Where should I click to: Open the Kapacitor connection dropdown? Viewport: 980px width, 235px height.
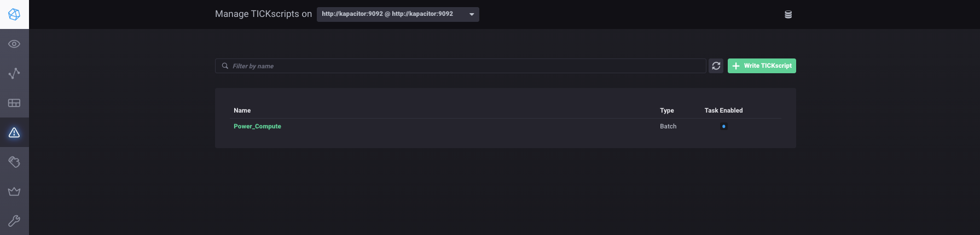point(397,14)
